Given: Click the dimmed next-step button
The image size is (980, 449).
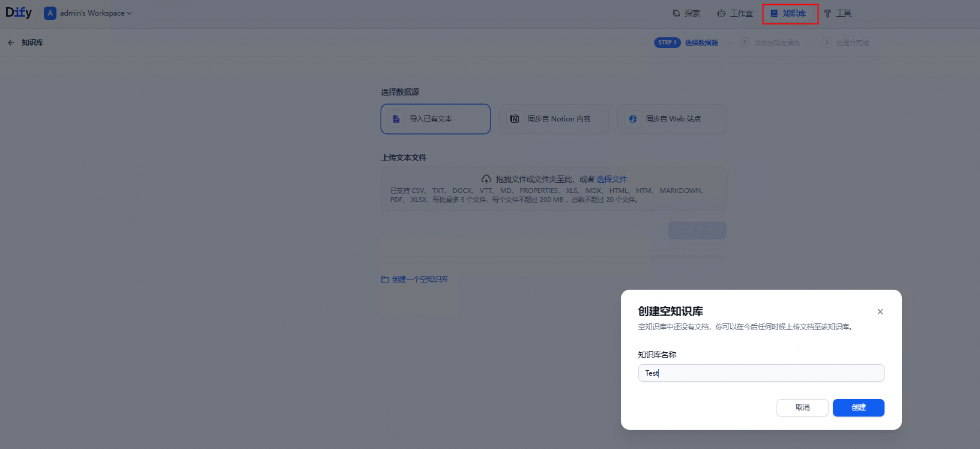Looking at the screenshot, I should pyautogui.click(x=697, y=230).
